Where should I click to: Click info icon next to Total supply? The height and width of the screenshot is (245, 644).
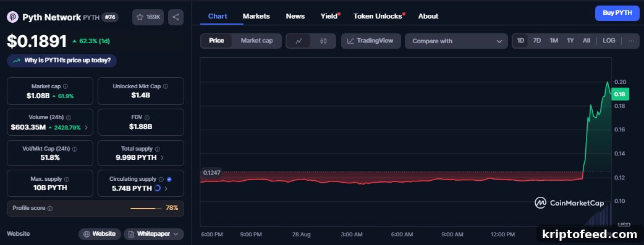[x=158, y=149]
